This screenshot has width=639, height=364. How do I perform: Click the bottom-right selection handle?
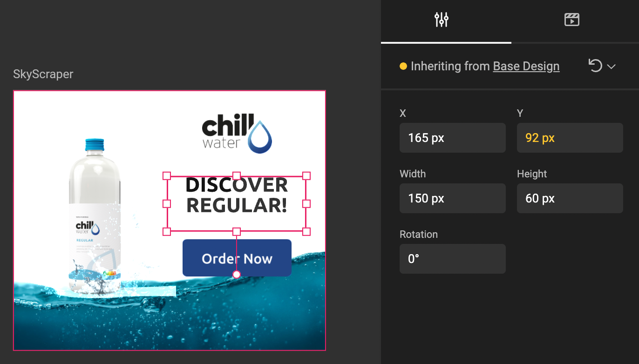click(306, 231)
